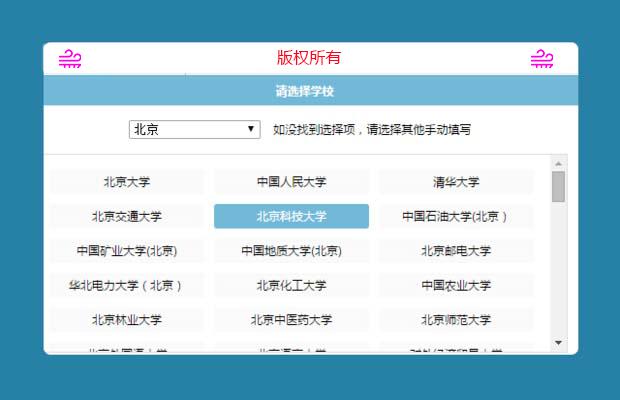
Task: Pick 北京中医药大学
Action: pos(291,319)
